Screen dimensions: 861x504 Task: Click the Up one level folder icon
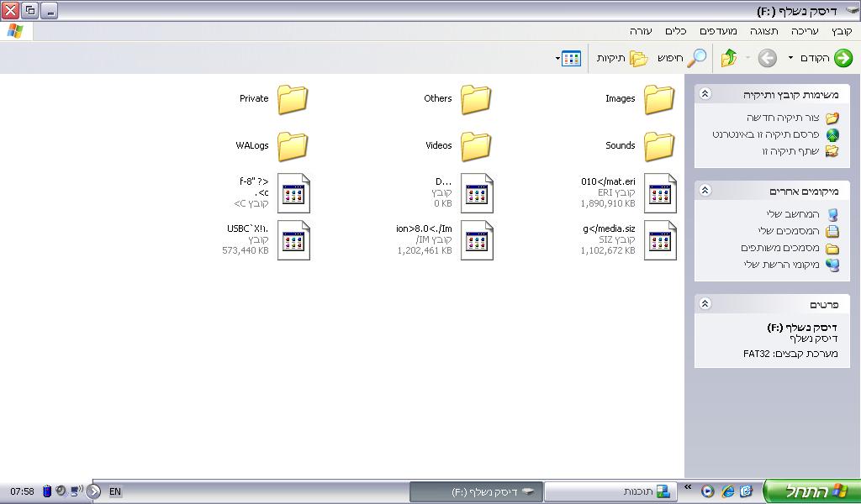[x=729, y=58]
